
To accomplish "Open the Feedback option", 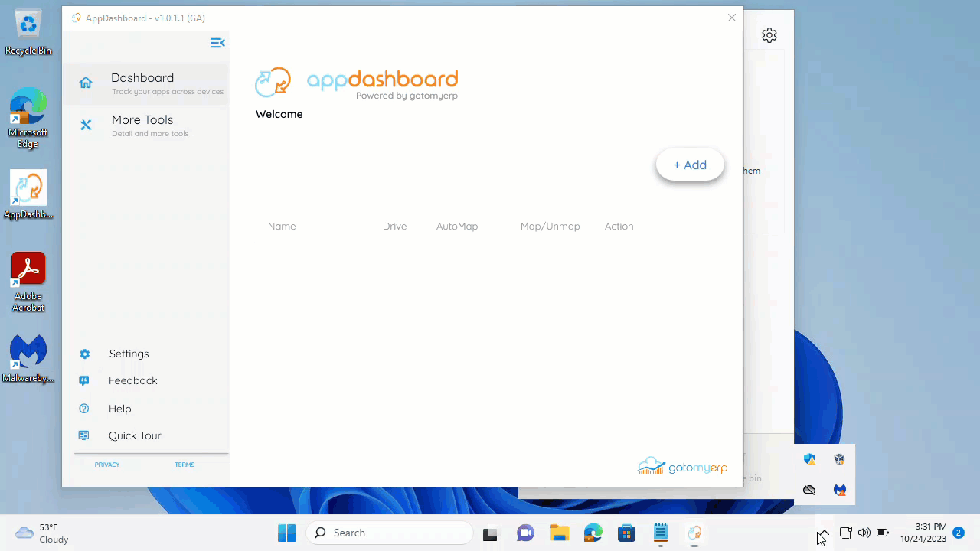I will [x=132, y=380].
